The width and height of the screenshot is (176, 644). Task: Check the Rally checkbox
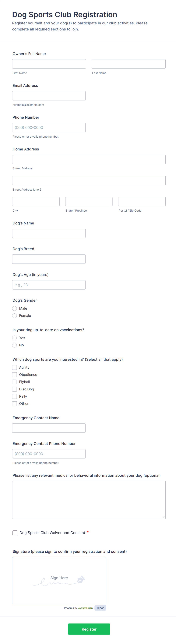[15, 396]
